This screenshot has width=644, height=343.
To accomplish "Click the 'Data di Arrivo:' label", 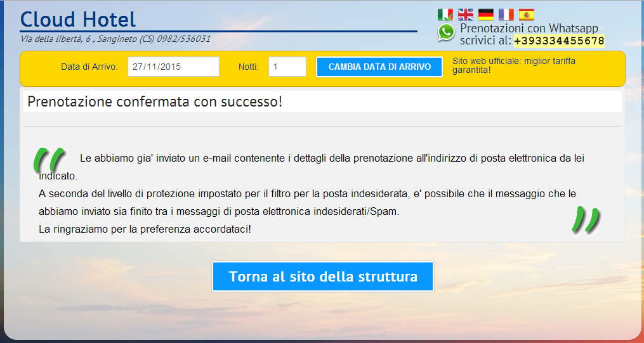I will (x=89, y=67).
